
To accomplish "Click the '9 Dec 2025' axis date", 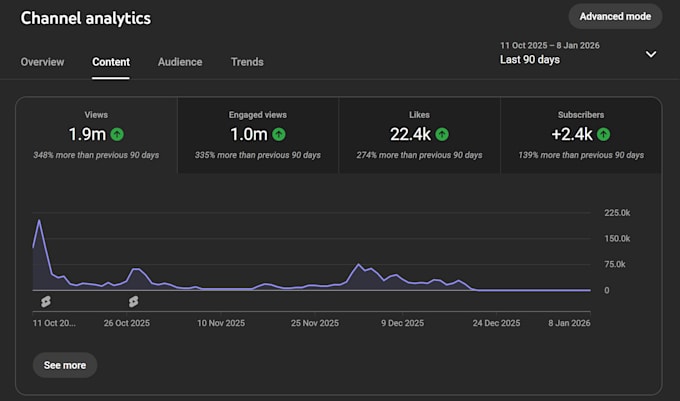I will 402,323.
